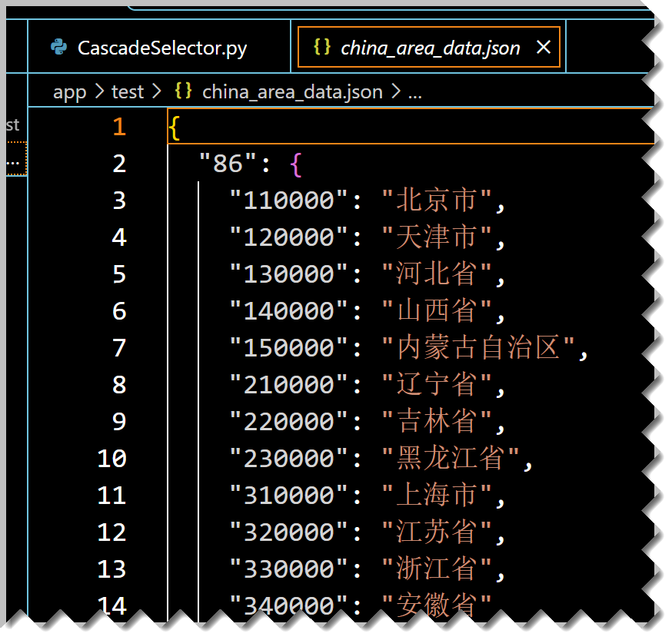Screen dimensions: 672x640
Task: Open the "app" breadcrumb folder
Action: click(69, 92)
